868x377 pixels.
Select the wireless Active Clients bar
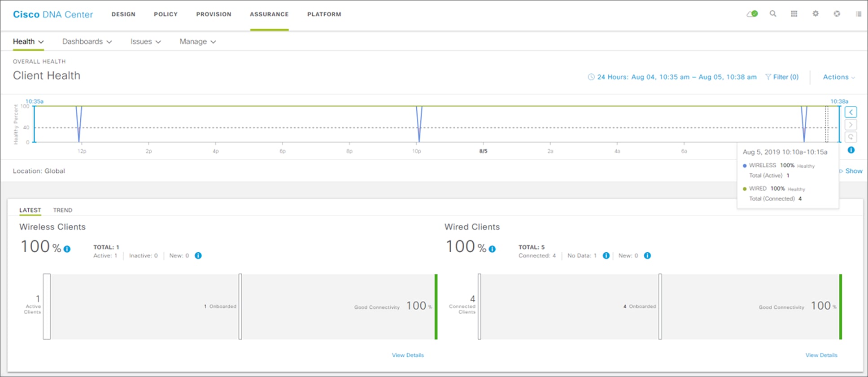47,307
